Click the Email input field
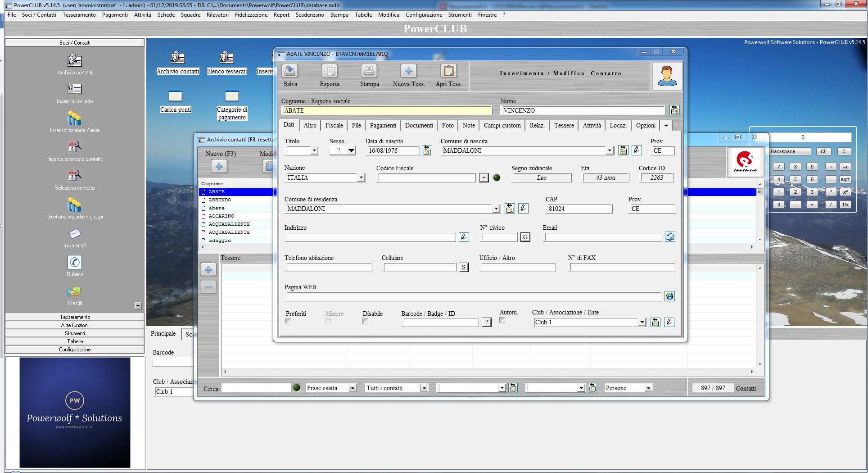This screenshot has height=473, width=868. [x=603, y=237]
